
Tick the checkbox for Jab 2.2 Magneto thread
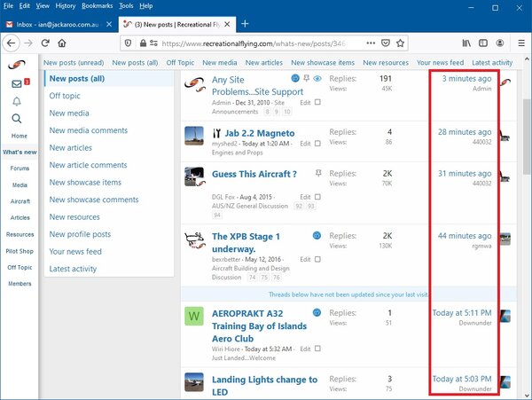coord(317,142)
